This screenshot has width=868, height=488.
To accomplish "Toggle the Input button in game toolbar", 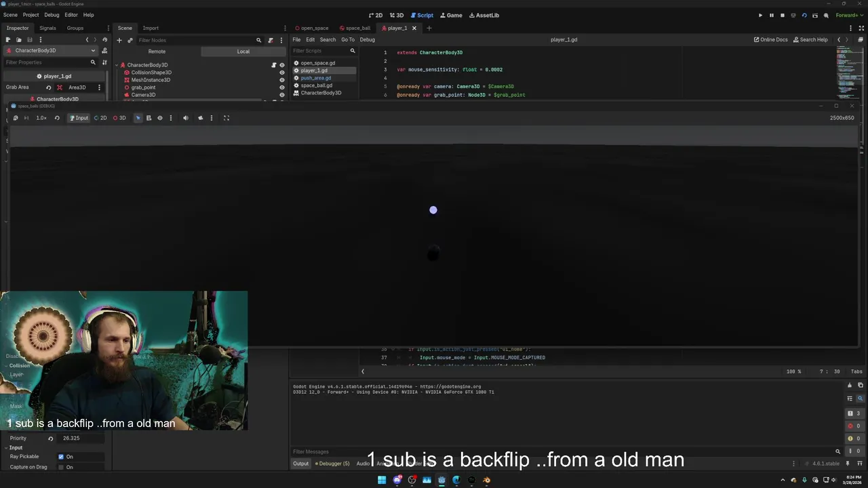I will tap(79, 118).
